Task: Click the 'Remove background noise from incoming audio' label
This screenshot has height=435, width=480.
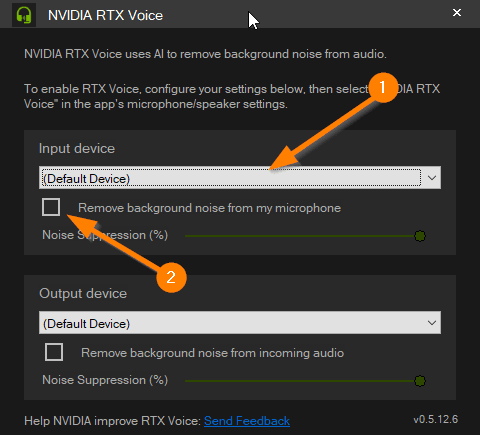Action: tap(212, 353)
